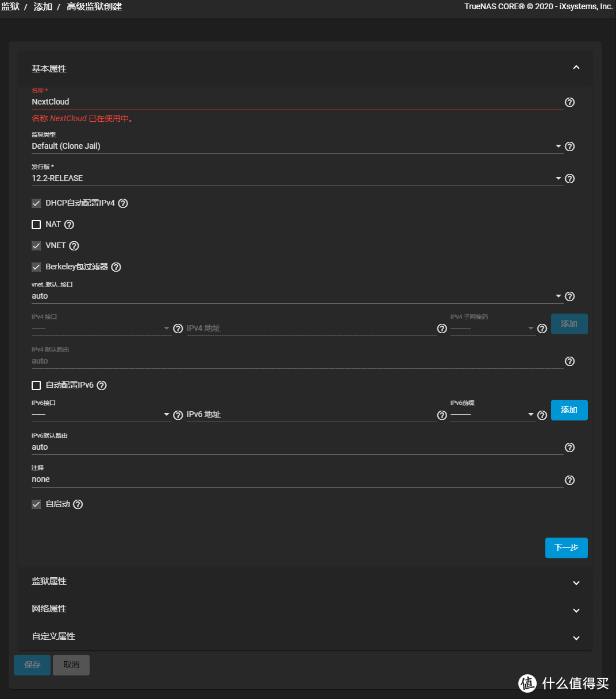Go to 监狱 in the breadcrumb
This screenshot has height=699, width=616.
(10, 6)
